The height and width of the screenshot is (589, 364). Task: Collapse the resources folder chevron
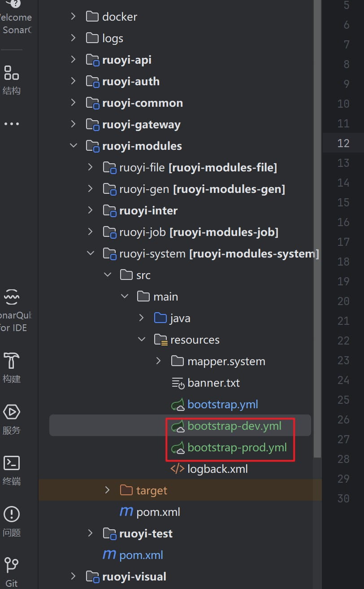[142, 340]
